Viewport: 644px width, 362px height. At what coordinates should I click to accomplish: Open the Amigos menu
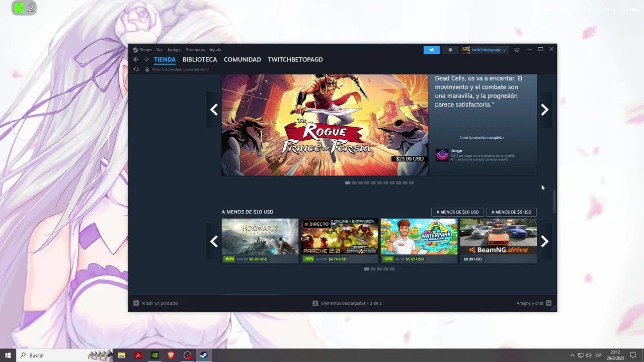pyautogui.click(x=174, y=50)
